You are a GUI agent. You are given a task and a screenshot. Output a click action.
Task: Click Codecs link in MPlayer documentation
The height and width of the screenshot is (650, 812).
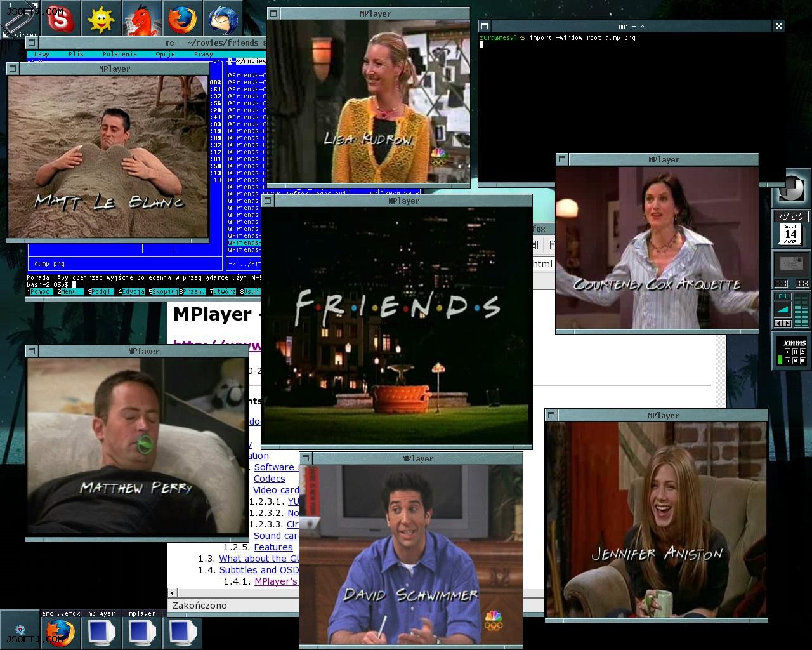point(269,479)
